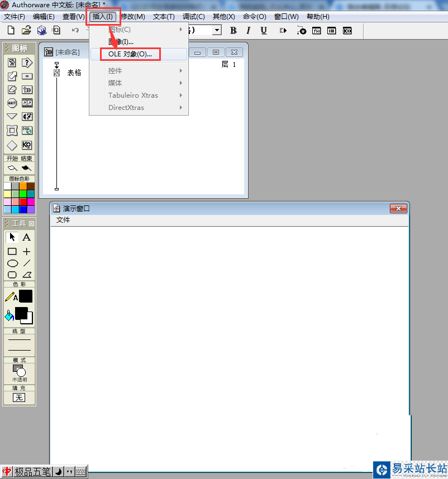Click the Undo toolbar icon

(75, 30)
